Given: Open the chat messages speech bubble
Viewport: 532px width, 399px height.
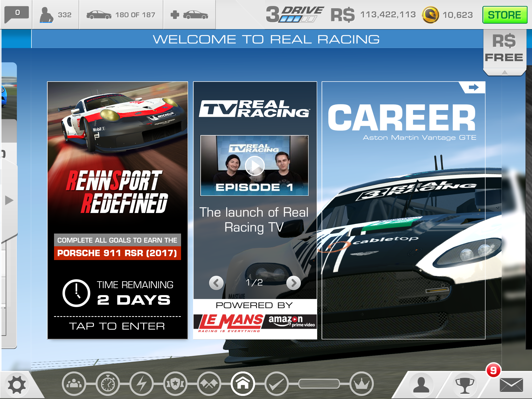Looking at the screenshot, I should tap(17, 14).
